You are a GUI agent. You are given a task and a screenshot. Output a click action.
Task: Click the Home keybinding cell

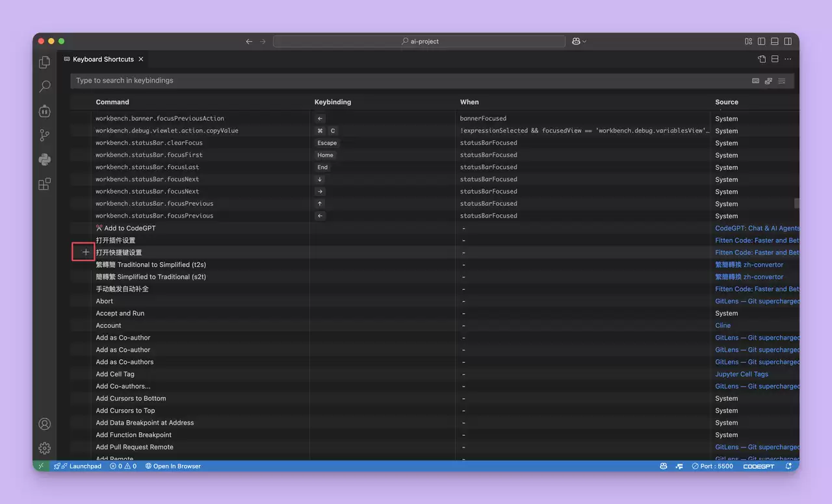pos(326,155)
